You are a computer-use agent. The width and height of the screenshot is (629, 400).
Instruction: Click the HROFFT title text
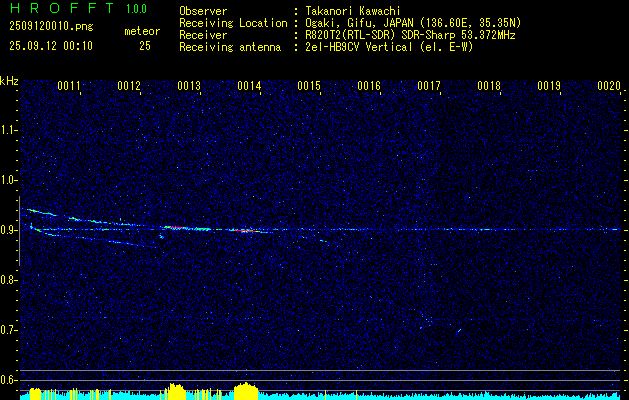click(x=62, y=8)
